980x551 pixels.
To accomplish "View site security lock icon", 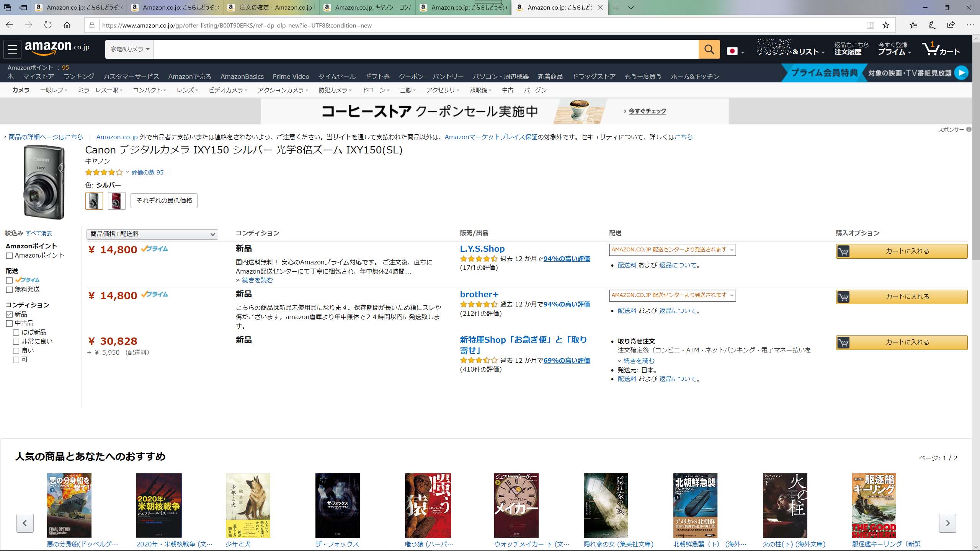I will 92,25.
